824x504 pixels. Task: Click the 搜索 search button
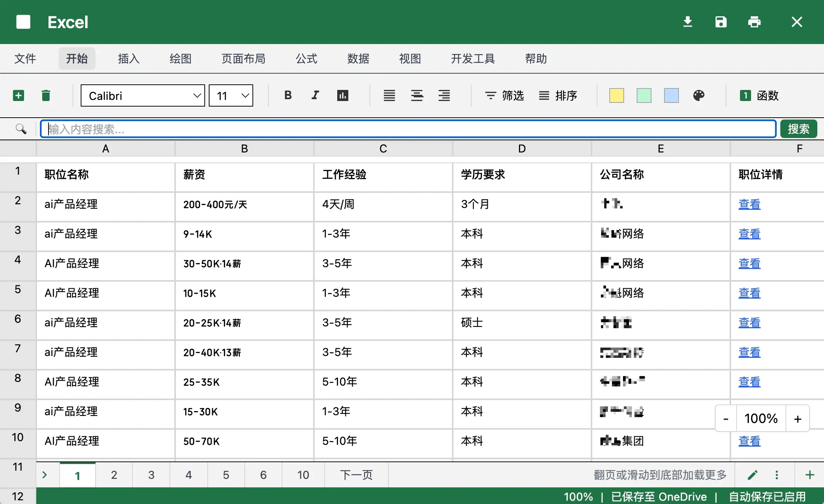(x=798, y=129)
